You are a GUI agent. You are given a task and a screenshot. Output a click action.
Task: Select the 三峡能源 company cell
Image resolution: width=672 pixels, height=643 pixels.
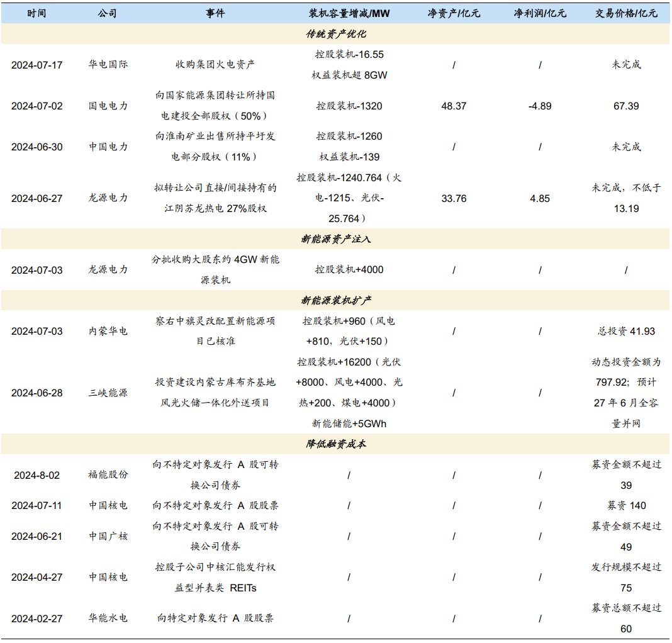pyautogui.click(x=108, y=393)
